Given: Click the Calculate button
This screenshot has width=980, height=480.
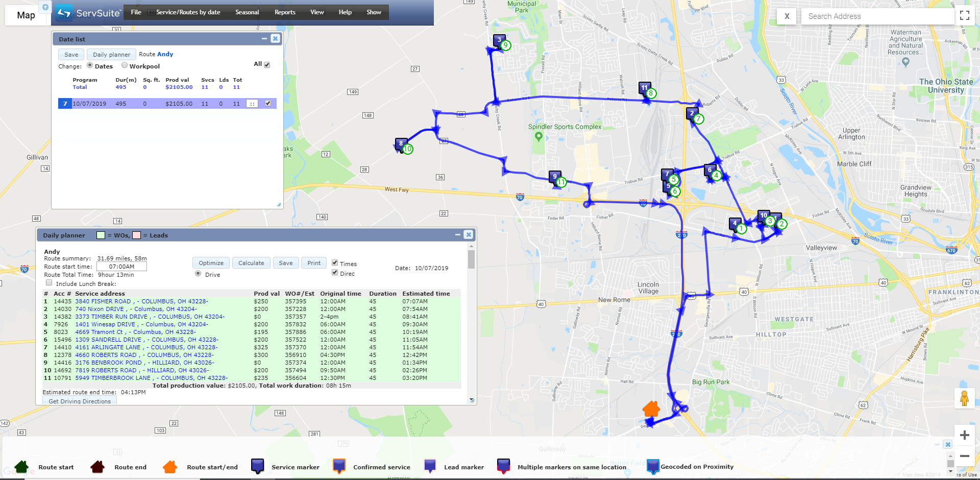Looking at the screenshot, I should (x=251, y=263).
